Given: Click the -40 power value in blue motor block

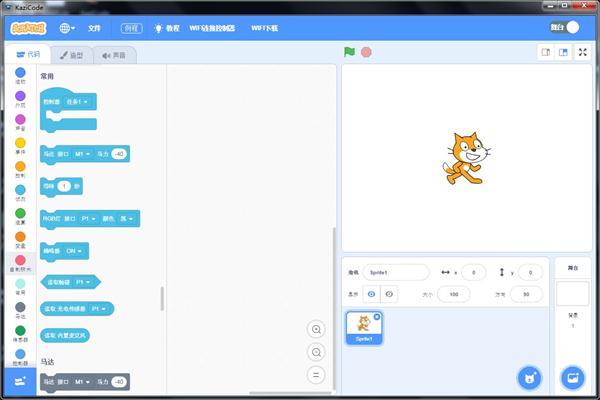Looking at the screenshot, I should pos(119,154).
